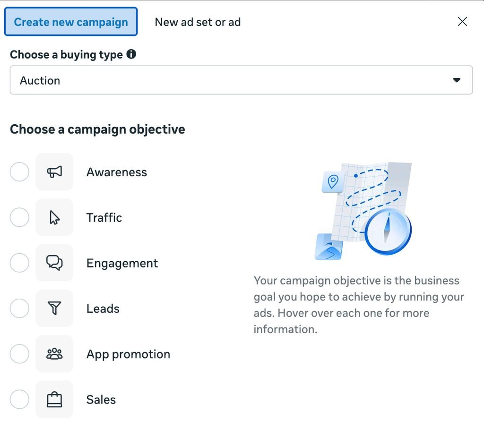Viewport: 484px width, 448px height.
Task: Choose the Engagement radio button
Action: (19, 263)
